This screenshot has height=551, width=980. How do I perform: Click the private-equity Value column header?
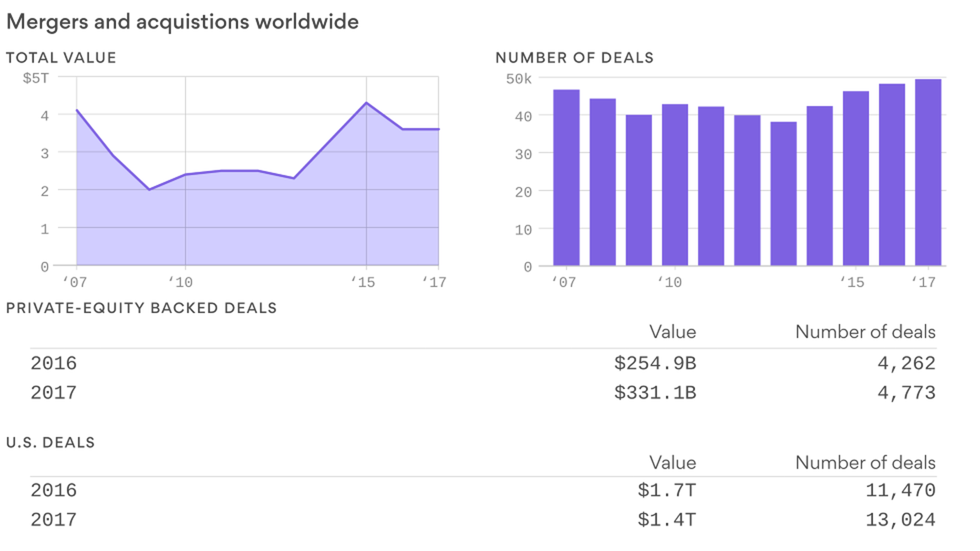(672, 332)
